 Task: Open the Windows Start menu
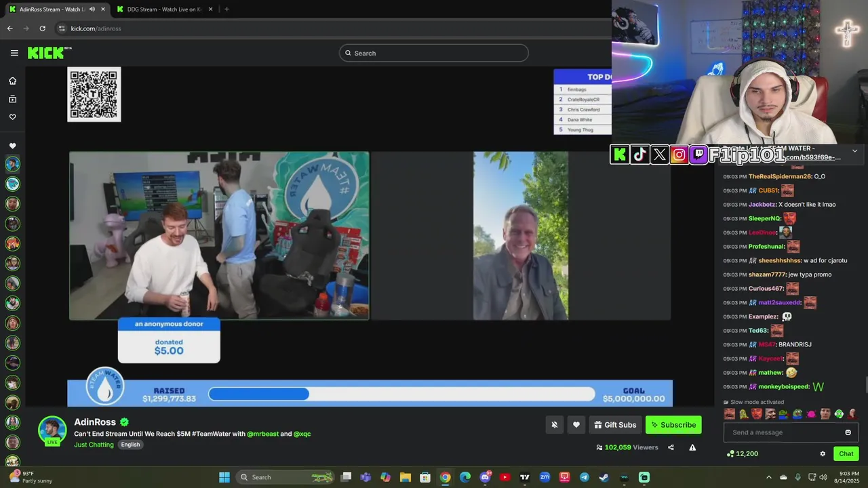point(224,477)
